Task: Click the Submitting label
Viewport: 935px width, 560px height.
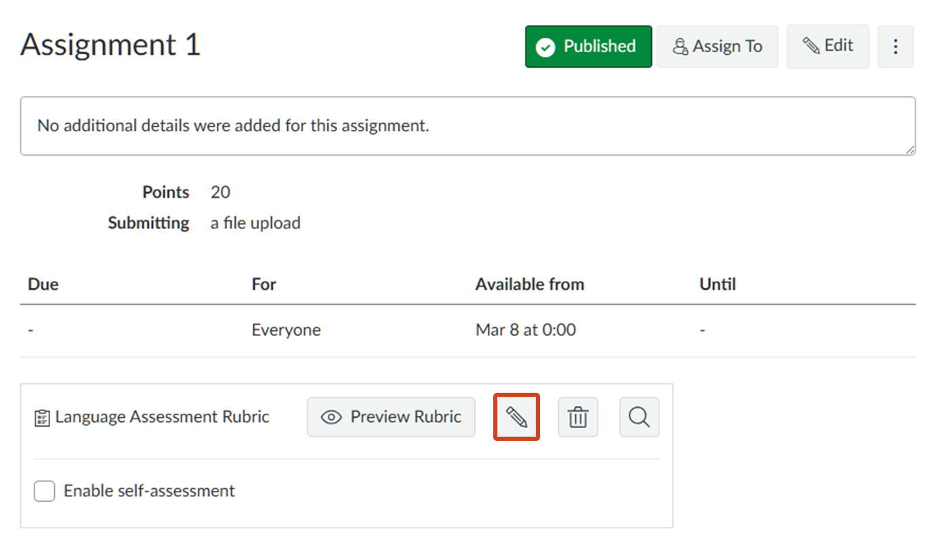Action: (x=148, y=223)
